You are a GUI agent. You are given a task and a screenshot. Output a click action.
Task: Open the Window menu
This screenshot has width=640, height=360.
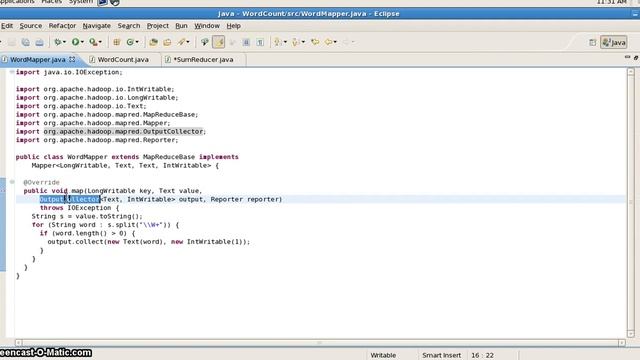pos(207,26)
